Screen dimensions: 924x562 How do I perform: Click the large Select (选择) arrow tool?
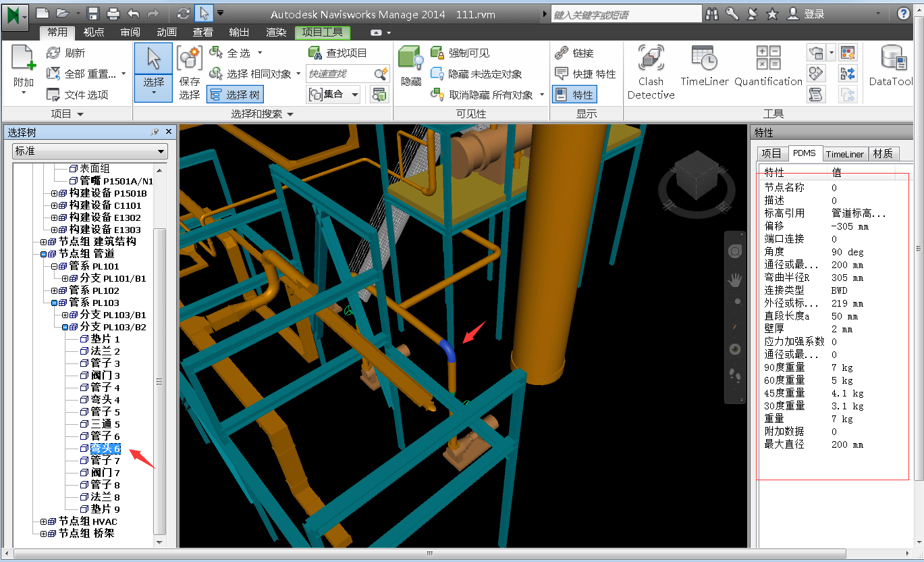pyautogui.click(x=153, y=58)
